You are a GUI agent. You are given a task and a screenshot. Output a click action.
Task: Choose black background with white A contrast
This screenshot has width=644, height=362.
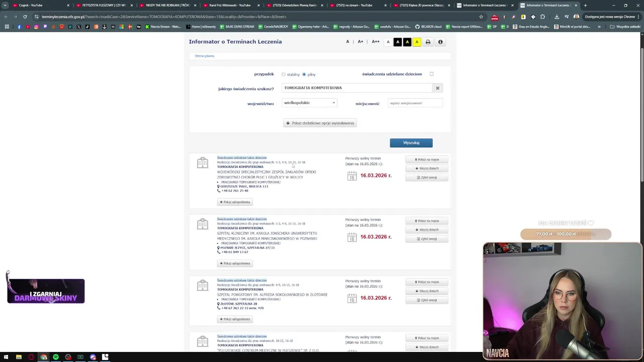coord(397,42)
